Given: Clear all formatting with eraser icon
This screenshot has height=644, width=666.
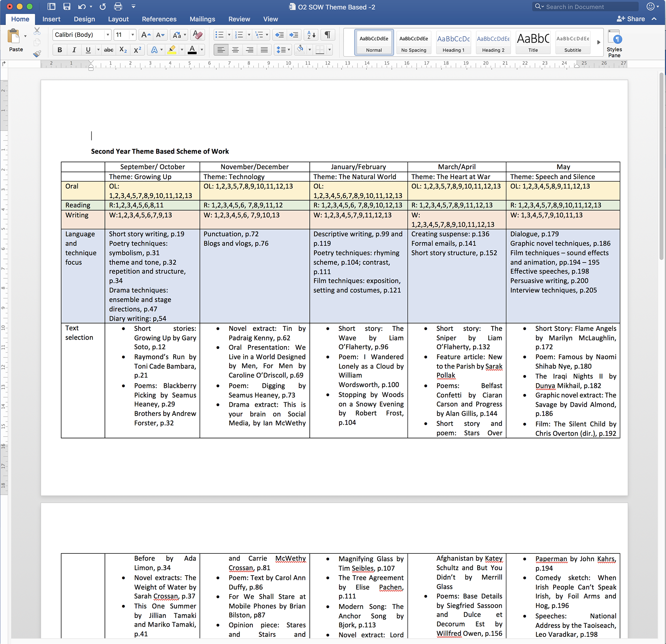Looking at the screenshot, I should (197, 35).
